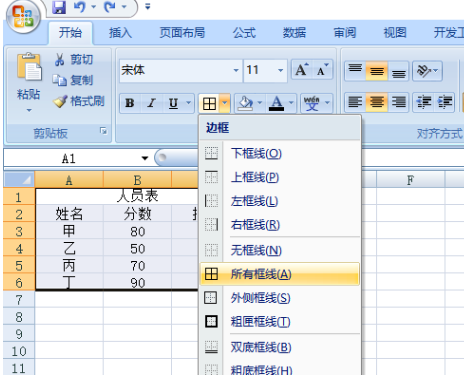Choose 外侧框线(S) from border menu
Screen dimensions: 464x375
[280, 298]
